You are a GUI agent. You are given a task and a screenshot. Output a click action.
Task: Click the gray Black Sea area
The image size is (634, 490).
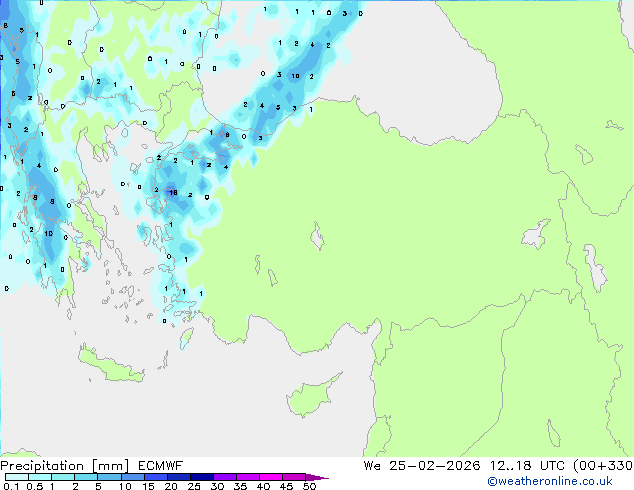pos(420,60)
